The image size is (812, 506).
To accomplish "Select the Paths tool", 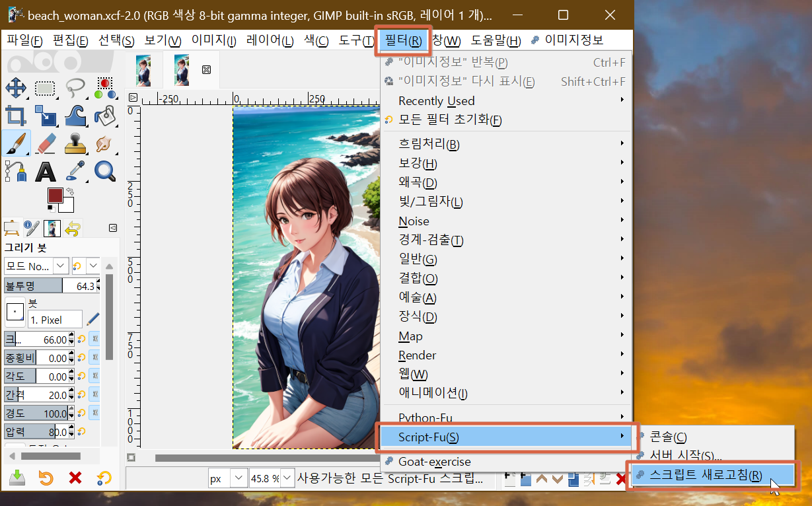I will [x=15, y=171].
